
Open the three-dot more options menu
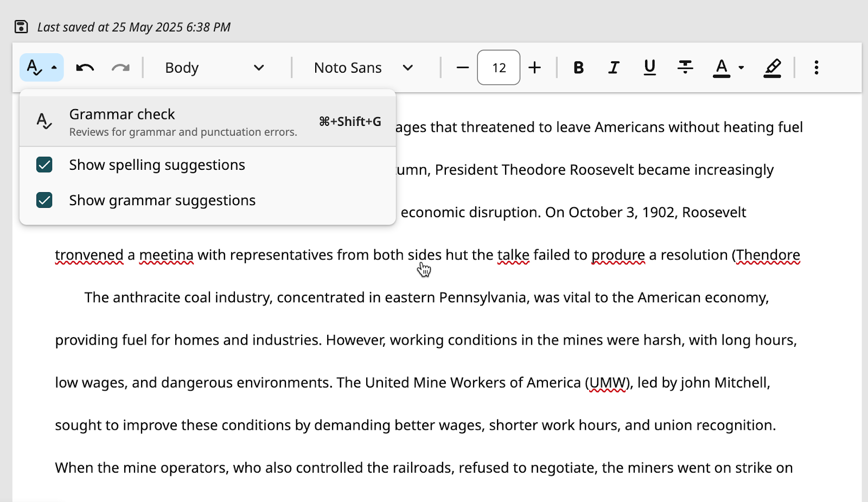[x=816, y=68]
